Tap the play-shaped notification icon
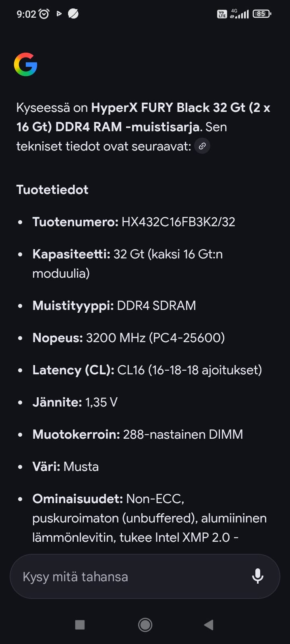 click(59, 14)
